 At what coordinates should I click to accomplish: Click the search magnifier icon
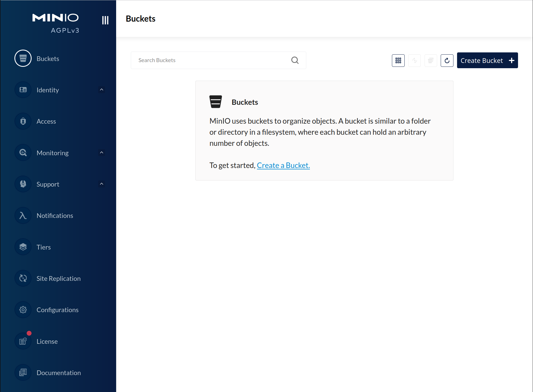(x=295, y=60)
